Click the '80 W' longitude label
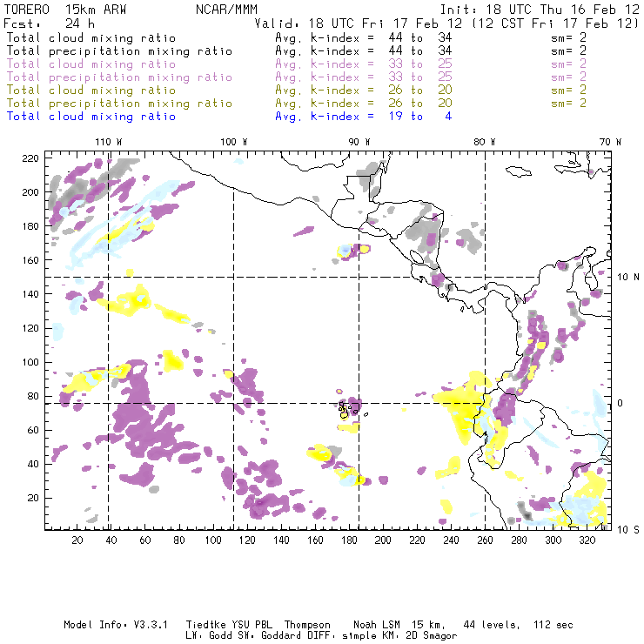The image size is (644, 644). tap(485, 142)
